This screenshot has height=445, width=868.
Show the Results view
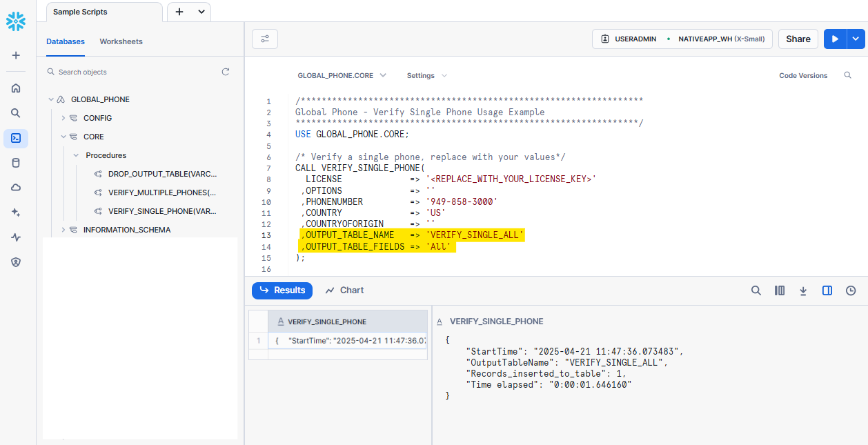tap(282, 290)
